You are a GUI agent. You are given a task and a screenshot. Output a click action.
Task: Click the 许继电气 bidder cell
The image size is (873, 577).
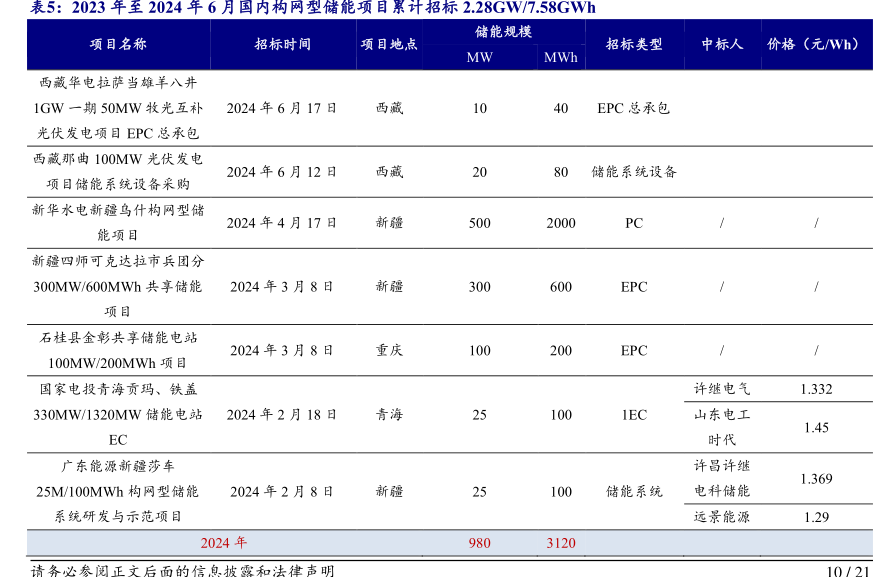coord(722,389)
